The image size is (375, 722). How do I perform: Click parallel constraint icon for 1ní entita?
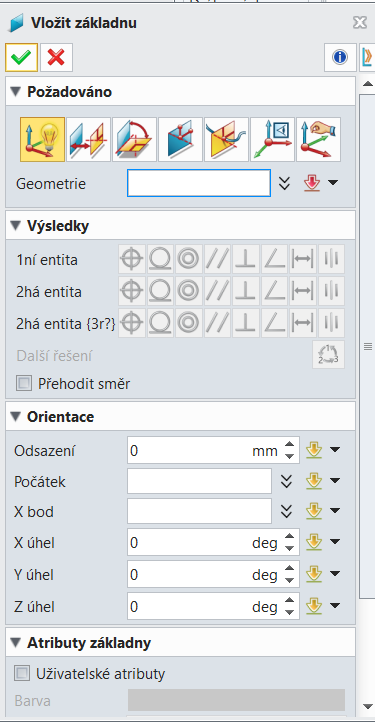click(217, 260)
